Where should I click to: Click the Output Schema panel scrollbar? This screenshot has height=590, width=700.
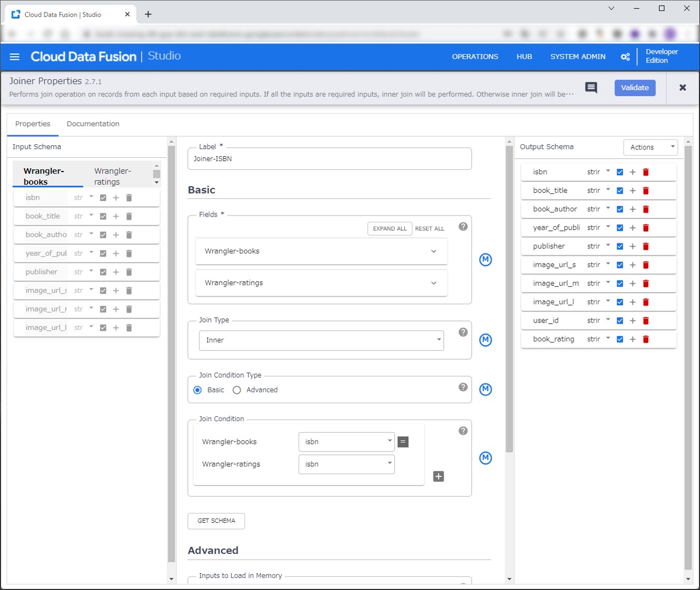click(688, 358)
